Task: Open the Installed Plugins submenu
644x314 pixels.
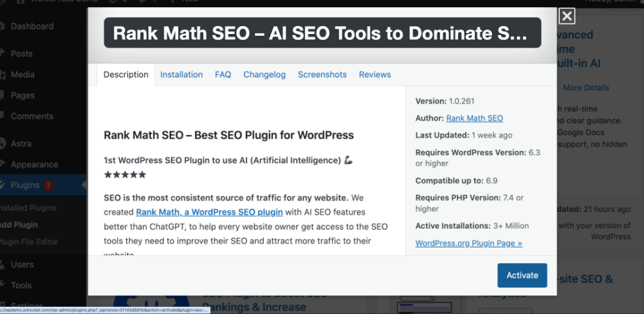Action: coord(28,208)
